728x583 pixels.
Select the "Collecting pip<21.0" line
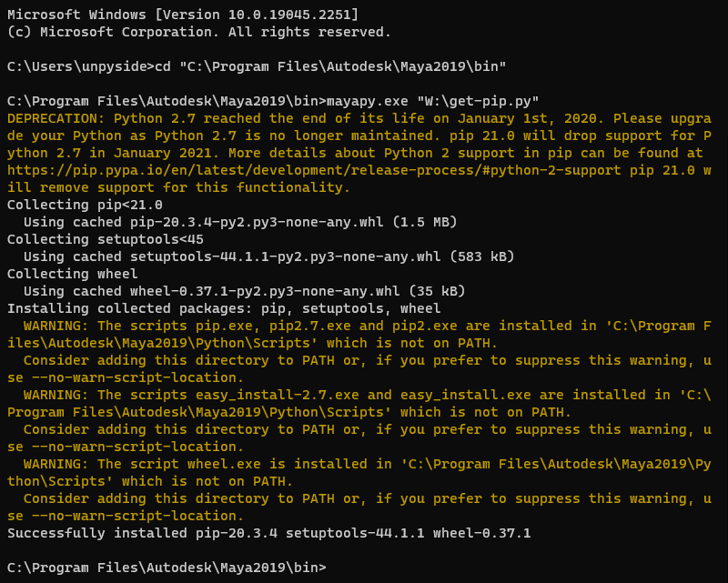[x=85, y=205]
